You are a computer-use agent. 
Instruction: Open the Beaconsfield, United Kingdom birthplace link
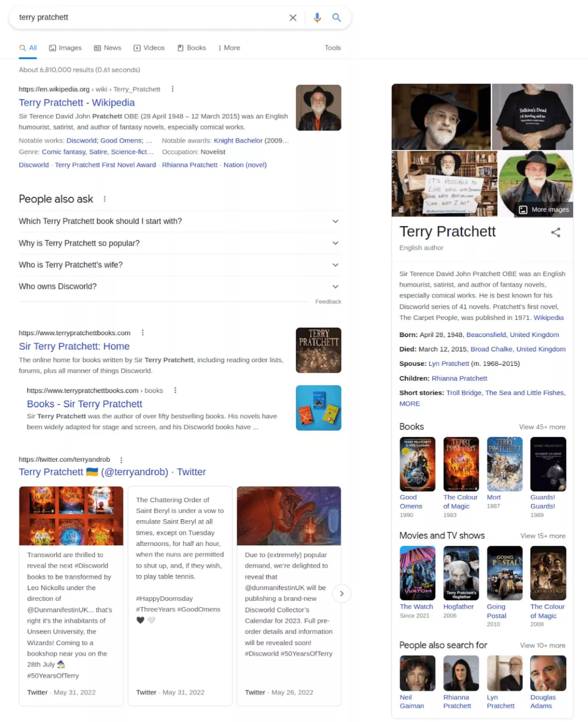(x=513, y=335)
